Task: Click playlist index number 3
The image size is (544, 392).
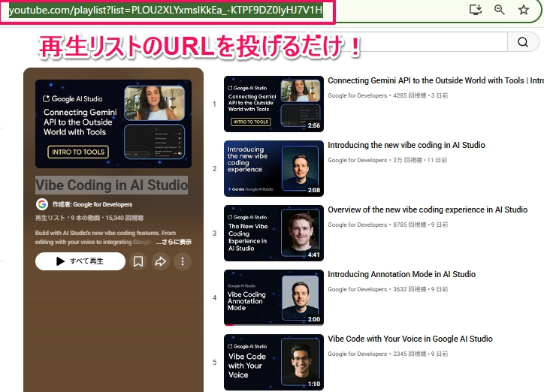Action: click(x=214, y=234)
